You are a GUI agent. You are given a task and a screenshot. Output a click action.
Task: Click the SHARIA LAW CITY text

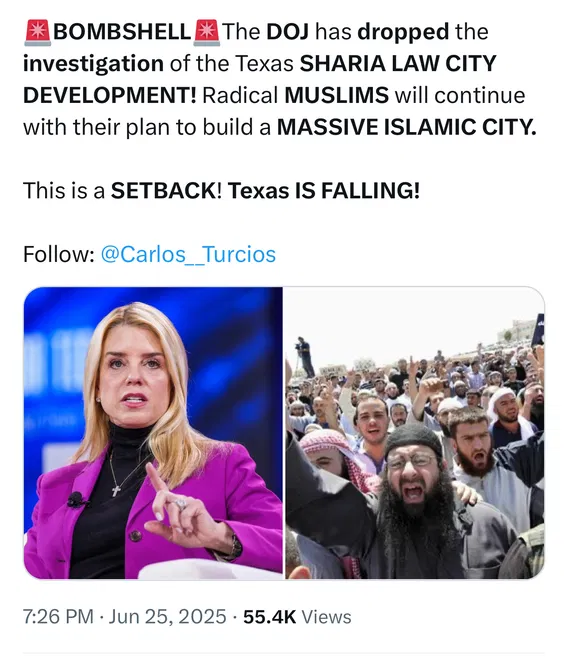(398, 64)
